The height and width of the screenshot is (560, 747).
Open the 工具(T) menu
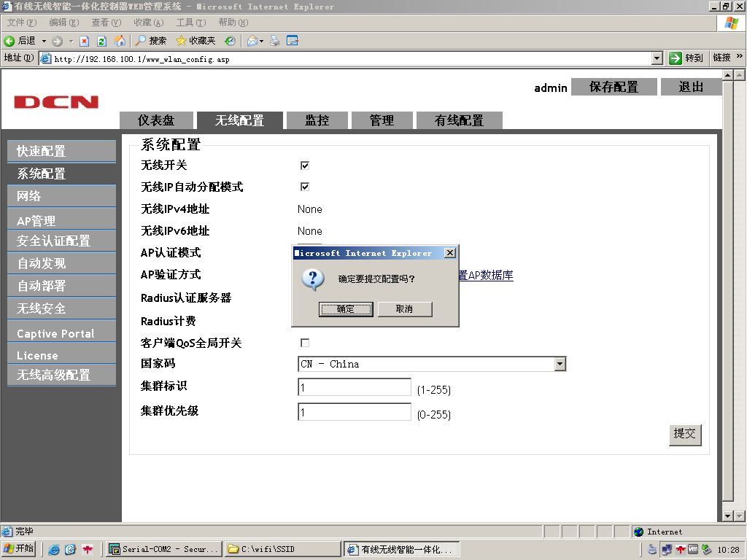pyautogui.click(x=191, y=23)
